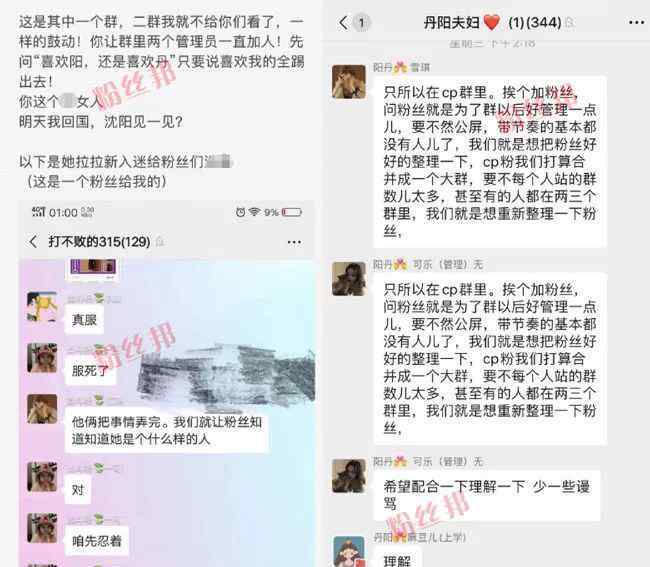Tap the back arrow in 丹阳夫妇 chat
This screenshot has width=650, height=567.
click(343, 23)
